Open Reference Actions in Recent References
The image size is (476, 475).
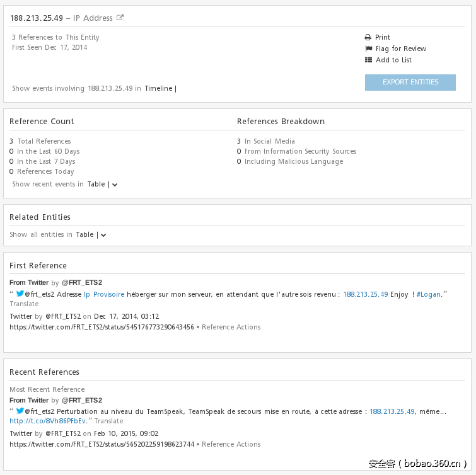coord(231,444)
